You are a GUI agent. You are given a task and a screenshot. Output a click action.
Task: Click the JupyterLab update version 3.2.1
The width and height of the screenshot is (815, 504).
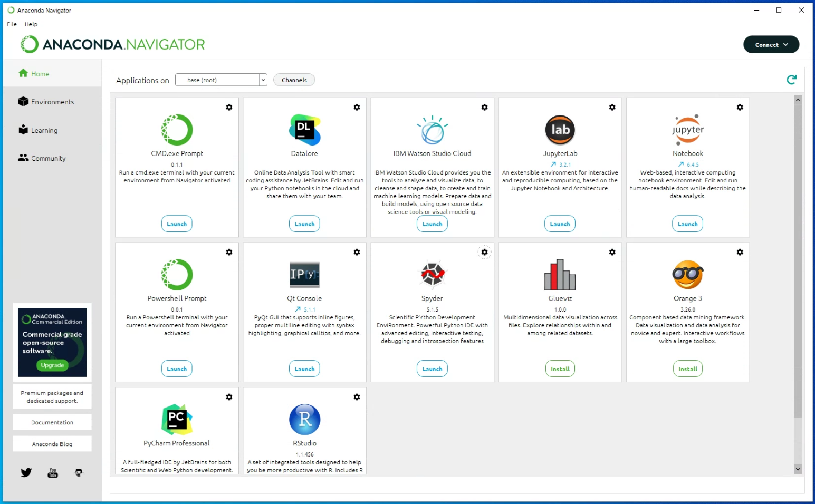tap(561, 164)
